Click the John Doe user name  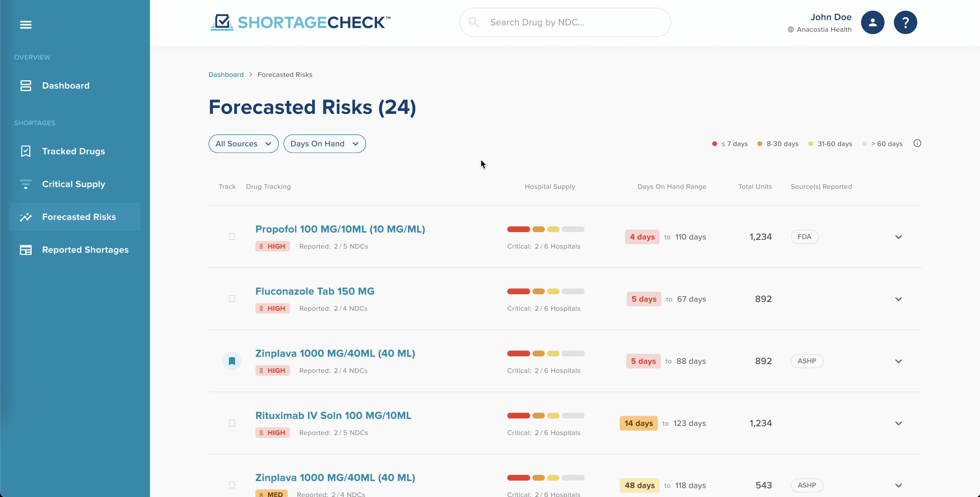click(831, 17)
